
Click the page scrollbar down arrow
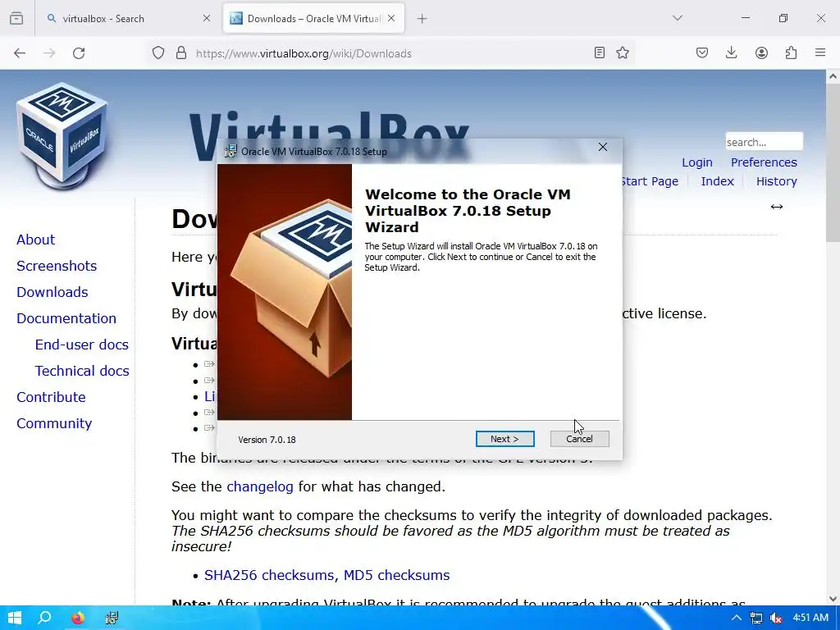pyautogui.click(x=833, y=598)
